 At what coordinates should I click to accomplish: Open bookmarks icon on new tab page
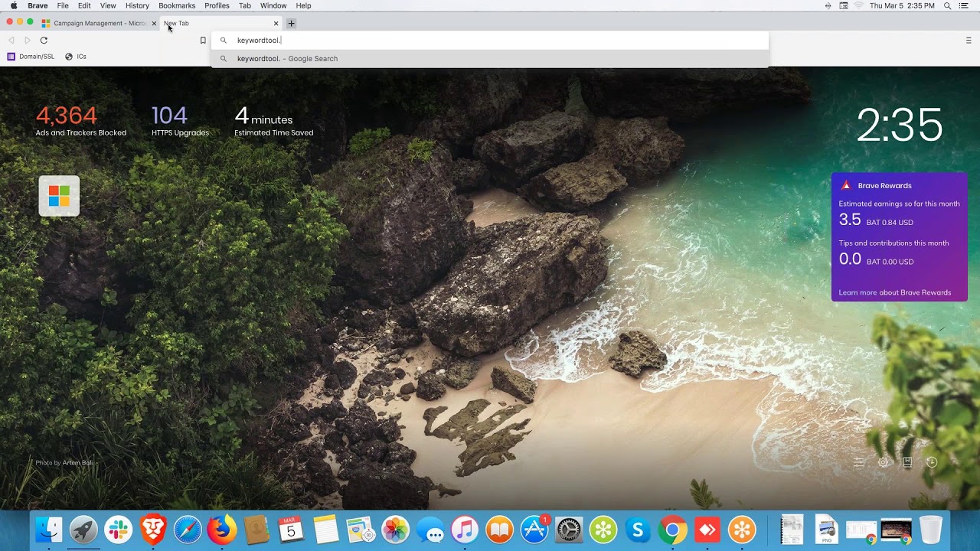coord(907,462)
